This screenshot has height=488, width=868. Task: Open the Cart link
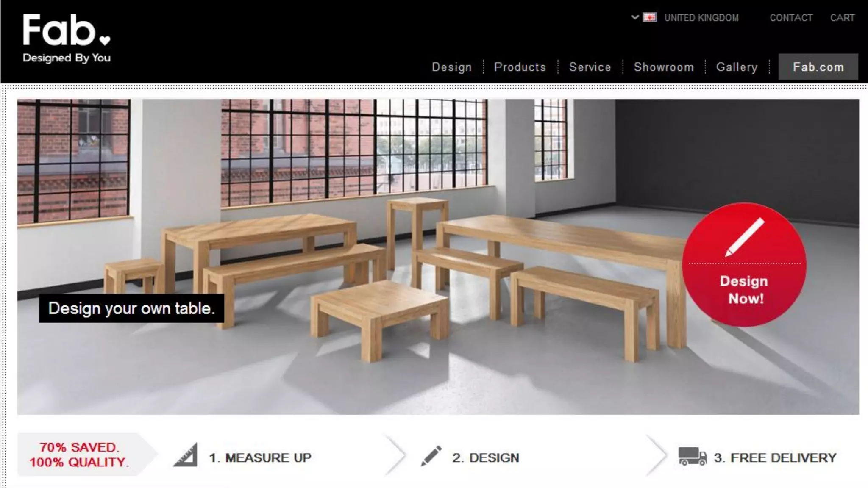point(842,18)
